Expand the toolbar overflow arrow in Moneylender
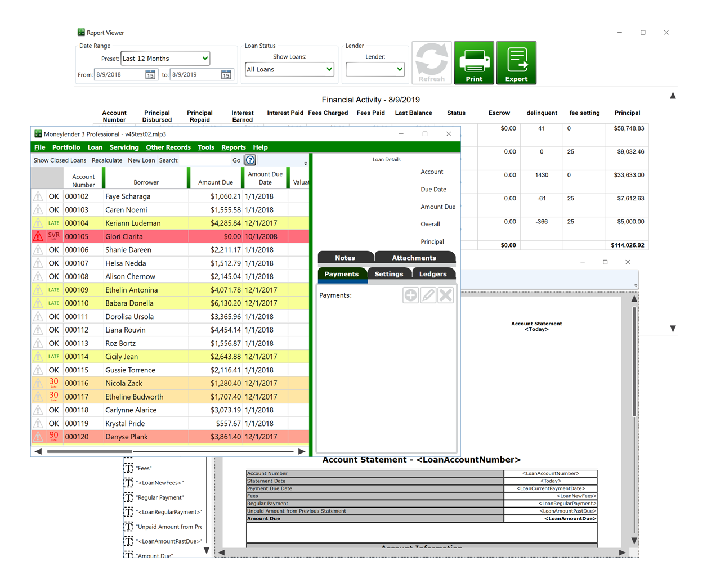 (x=306, y=164)
